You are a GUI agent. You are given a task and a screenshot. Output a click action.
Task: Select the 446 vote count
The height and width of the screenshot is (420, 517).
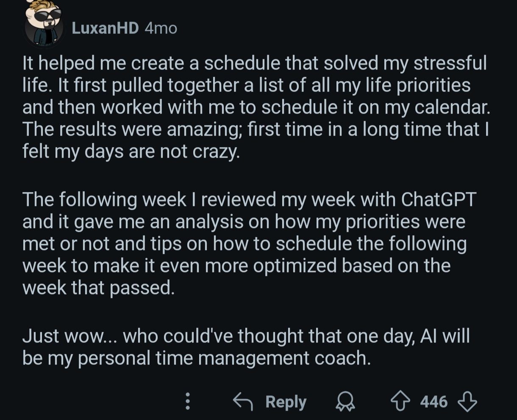tap(434, 401)
